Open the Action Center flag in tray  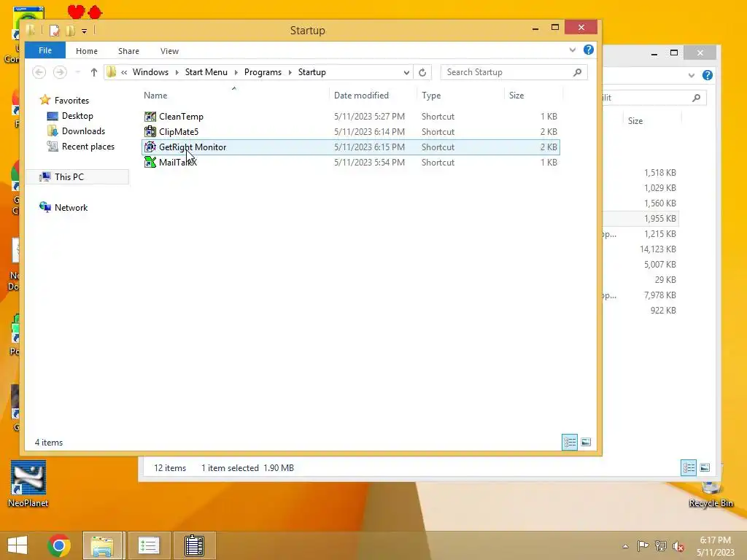[x=643, y=545]
